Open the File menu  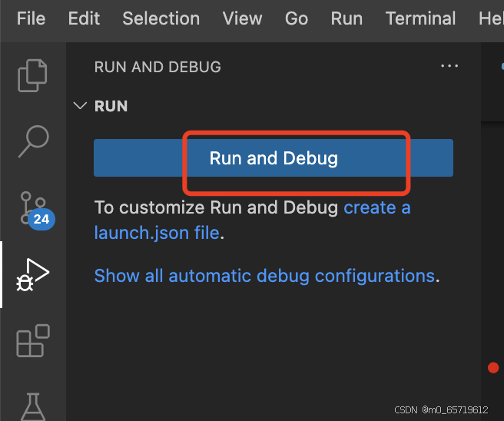(31, 18)
